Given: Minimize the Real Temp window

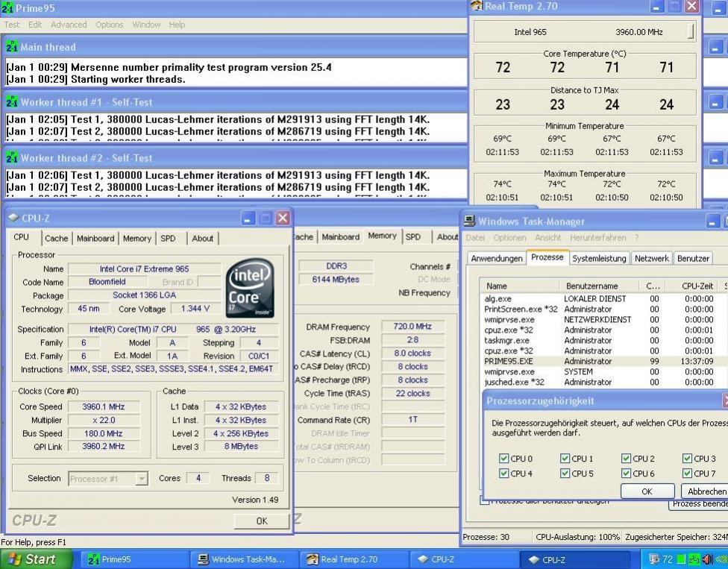Looking at the screenshot, I should (656, 6).
